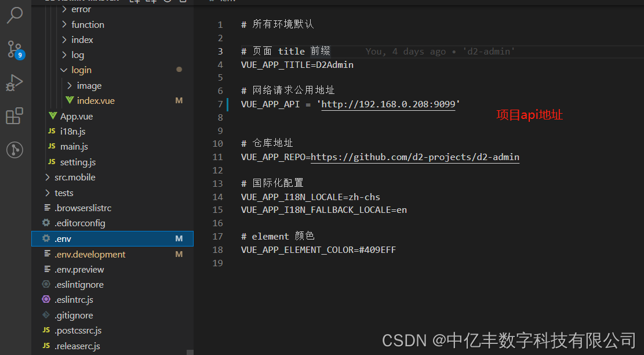Follow the d2-admin GitHub repository link
Screen dimensions: 644x355
(x=416, y=157)
